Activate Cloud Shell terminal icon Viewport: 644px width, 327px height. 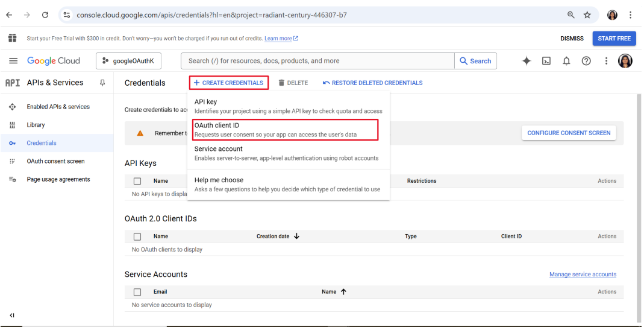click(x=546, y=61)
